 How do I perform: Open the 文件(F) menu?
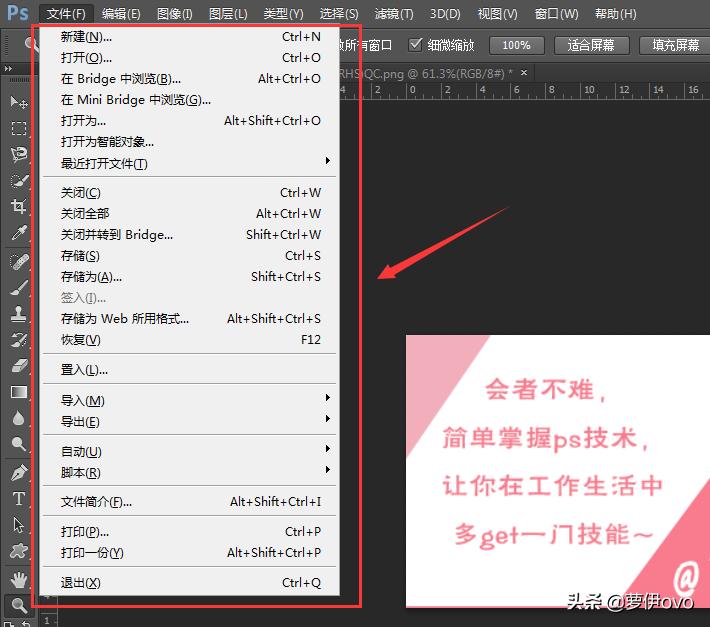coord(66,14)
